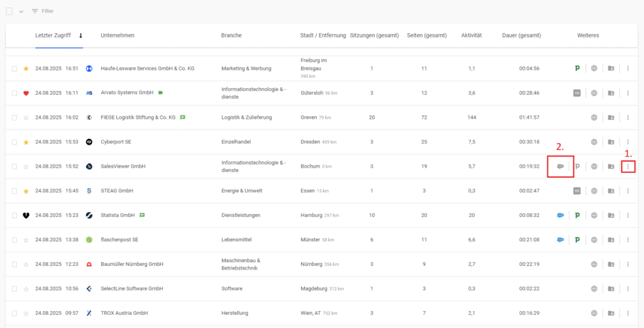The height and width of the screenshot is (328, 644).
Task: Click duration value 01:41:57
Action: point(529,118)
